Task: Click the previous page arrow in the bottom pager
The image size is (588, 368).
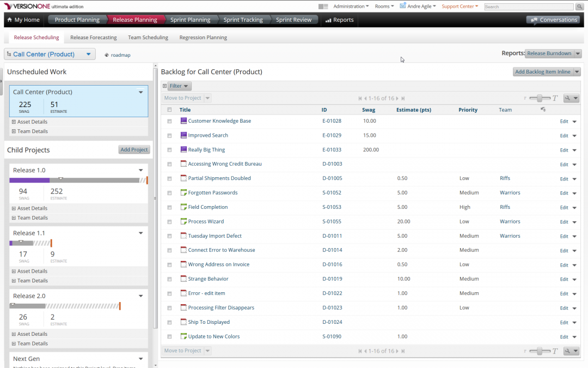Action: coord(365,351)
